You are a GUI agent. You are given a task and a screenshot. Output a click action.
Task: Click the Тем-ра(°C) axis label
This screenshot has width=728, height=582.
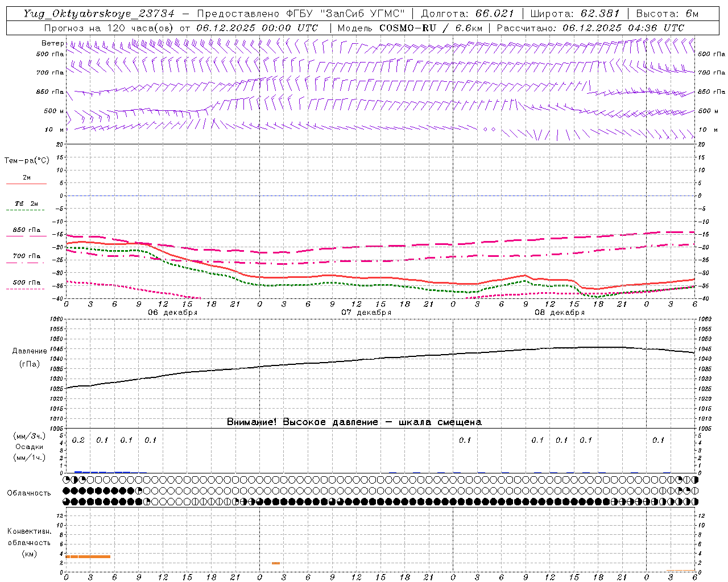(27, 161)
